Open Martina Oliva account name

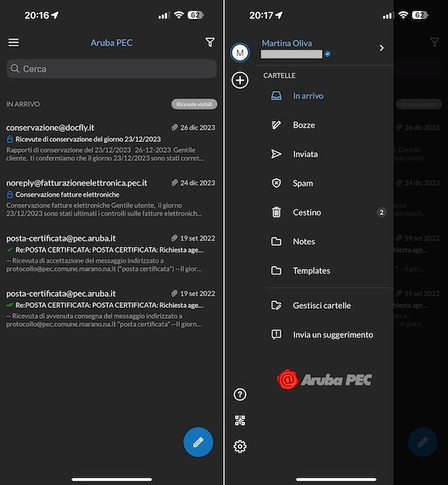[287, 43]
